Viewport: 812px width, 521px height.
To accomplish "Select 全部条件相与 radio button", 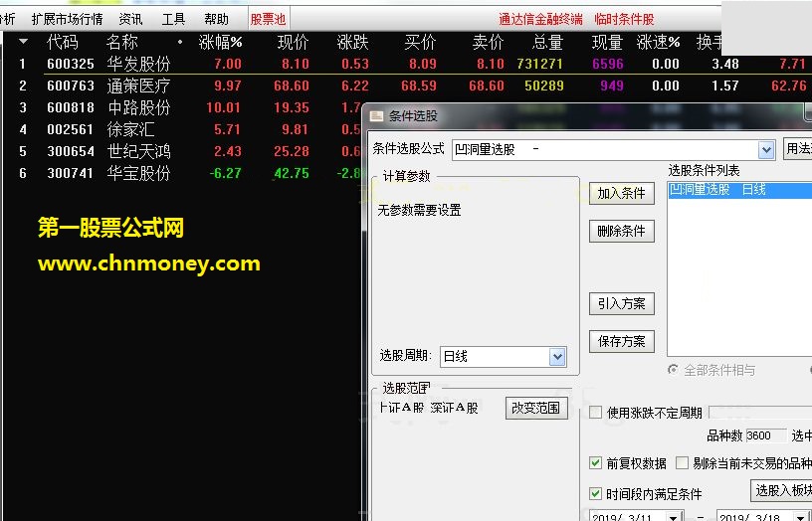I will (x=673, y=370).
